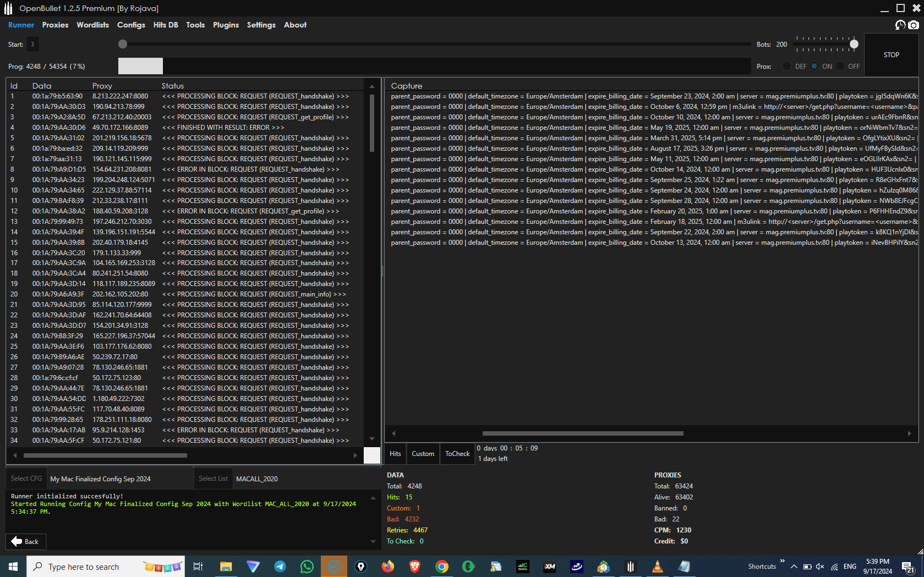Open the Settings tab
Screen dimensions: 924x577
pos(261,25)
